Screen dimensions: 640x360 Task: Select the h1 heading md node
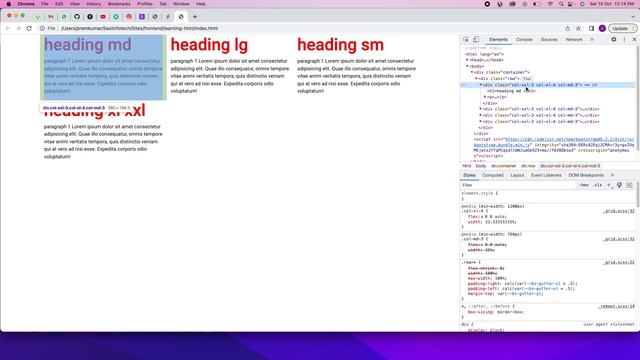pyautogui.click(x=511, y=91)
